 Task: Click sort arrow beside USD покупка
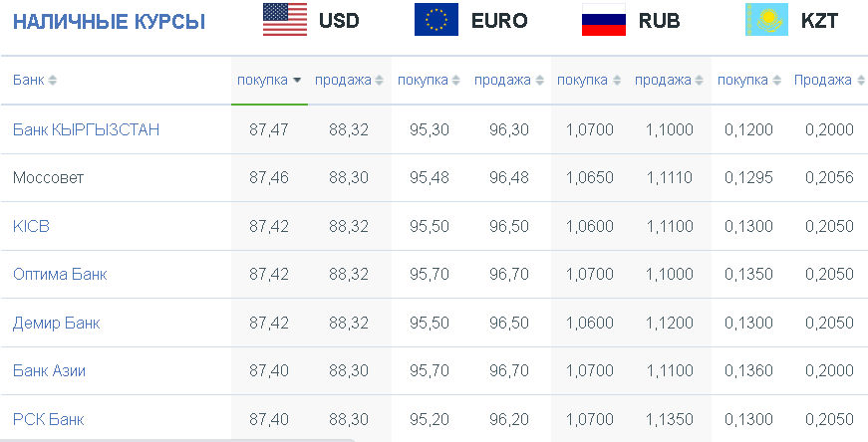click(297, 81)
